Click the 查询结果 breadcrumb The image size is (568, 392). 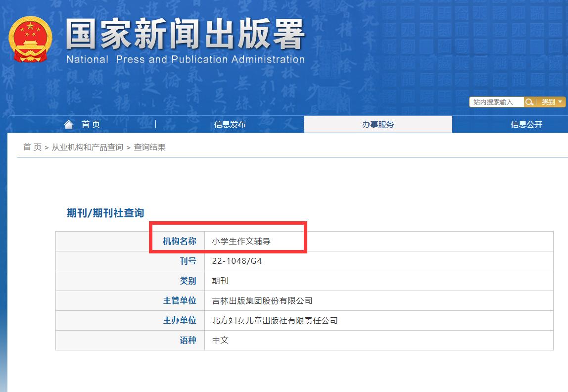(x=149, y=147)
